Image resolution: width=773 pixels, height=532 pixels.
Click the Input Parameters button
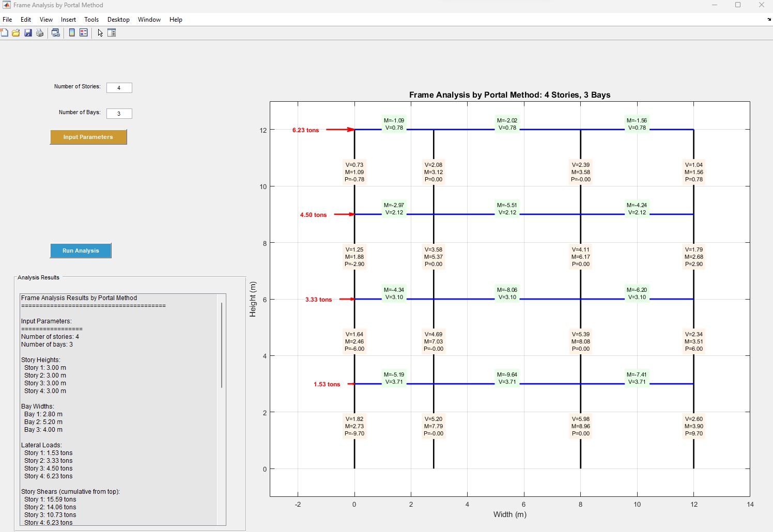88,137
